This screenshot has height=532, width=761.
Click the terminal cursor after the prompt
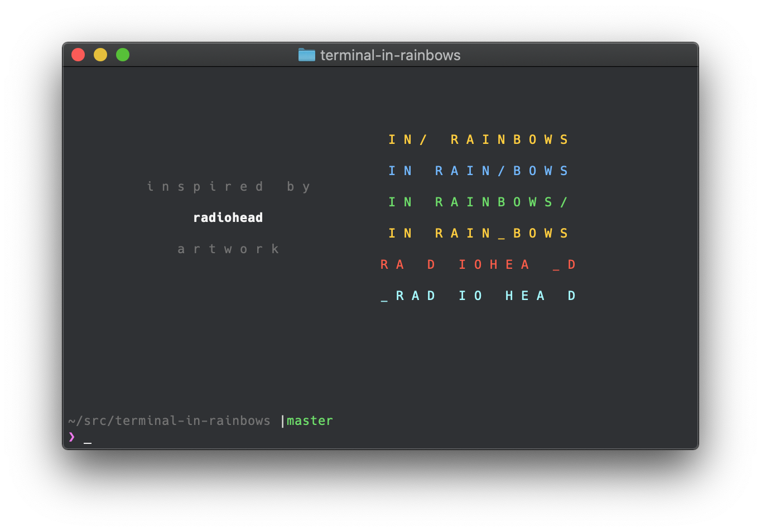pos(88,443)
